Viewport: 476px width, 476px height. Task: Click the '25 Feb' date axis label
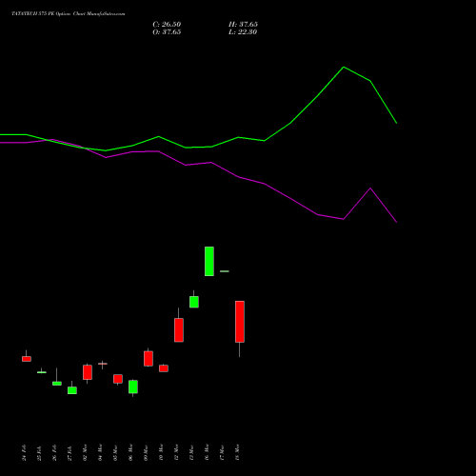(x=39, y=452)
